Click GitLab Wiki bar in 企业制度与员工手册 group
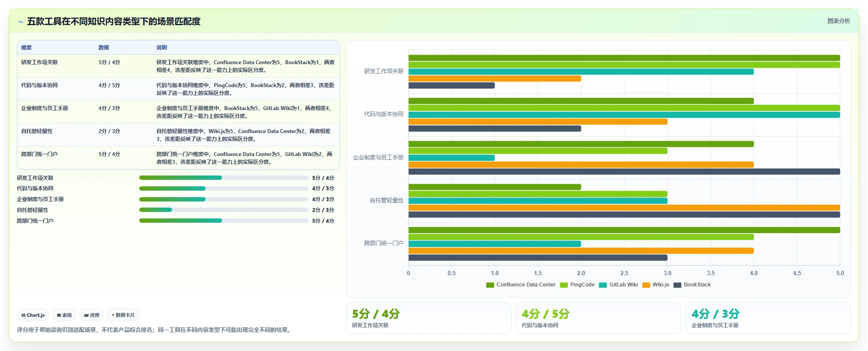 pyautogui.click(x=451, y=158)
